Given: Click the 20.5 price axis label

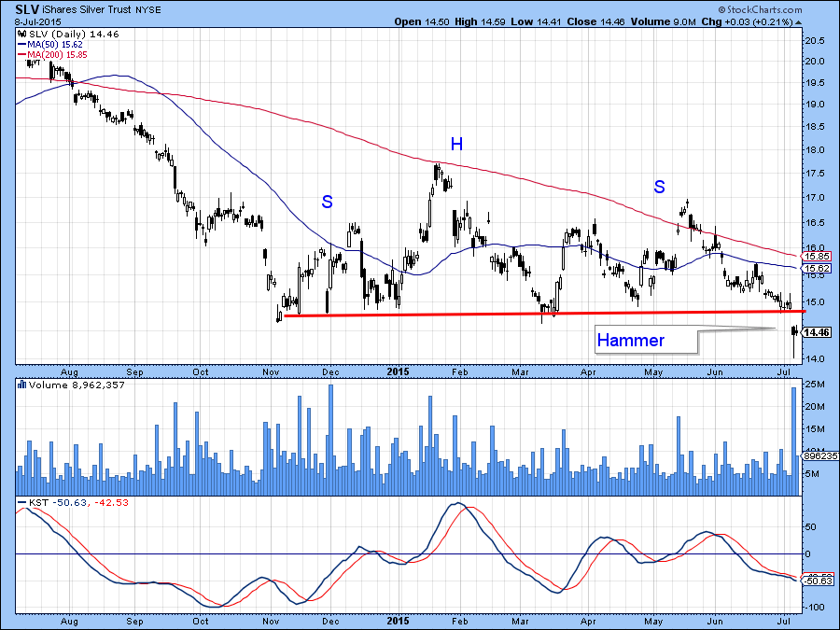Looking at the screenshot, I should pos(814,41).
